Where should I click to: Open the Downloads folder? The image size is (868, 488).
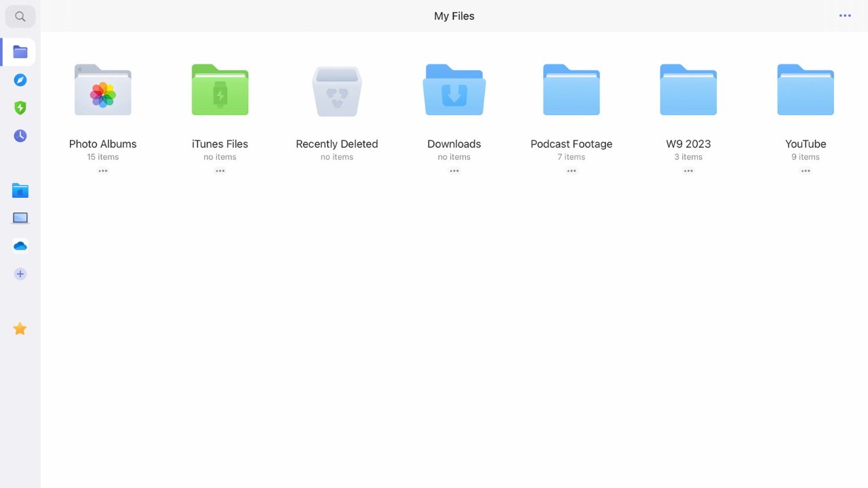(x=454, y=90)
